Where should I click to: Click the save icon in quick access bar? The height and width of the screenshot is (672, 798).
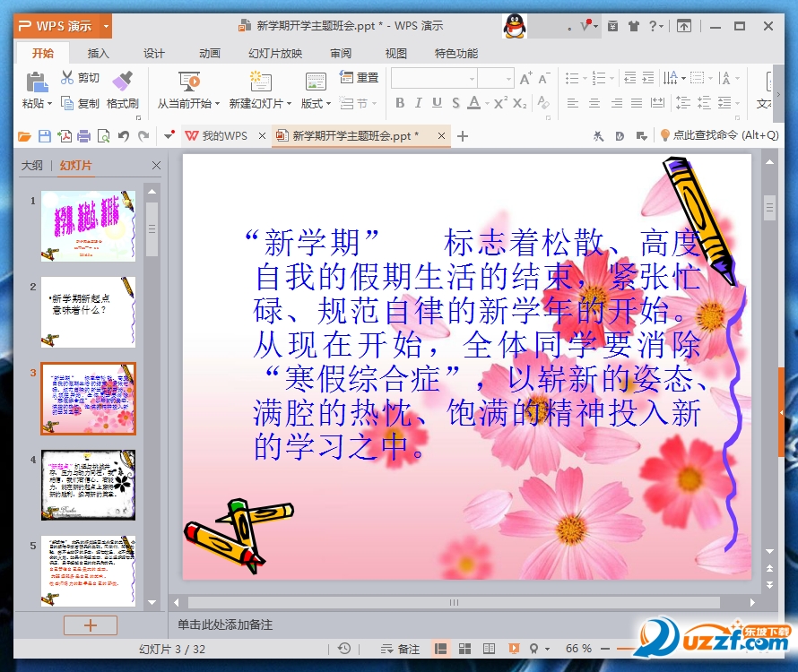coord(45,136)
